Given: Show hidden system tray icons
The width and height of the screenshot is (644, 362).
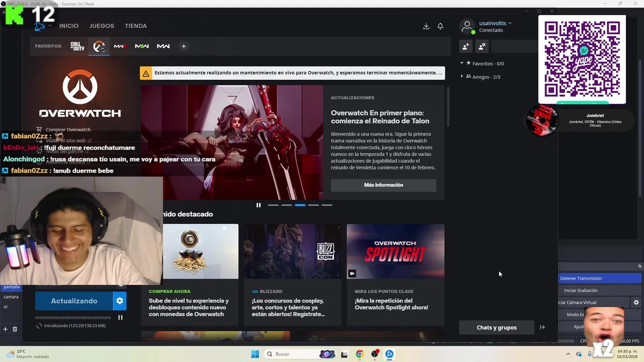Looking at the screenshot, I should click(x=569, y=354).
